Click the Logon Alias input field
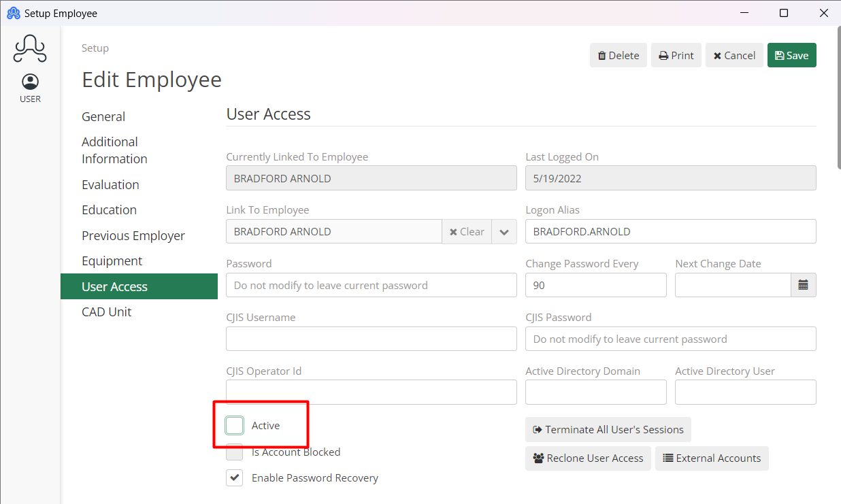The height and width of the screenshot is (504, 841). click(x=670, y=231)
